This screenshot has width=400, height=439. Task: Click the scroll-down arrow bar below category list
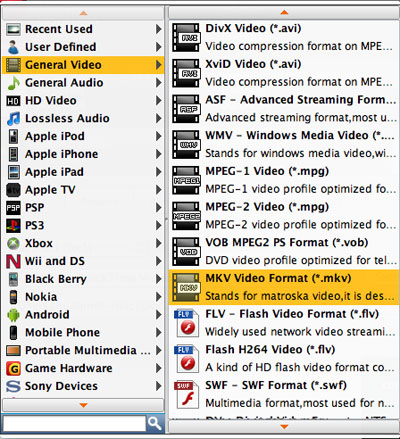tap(83, 405)
